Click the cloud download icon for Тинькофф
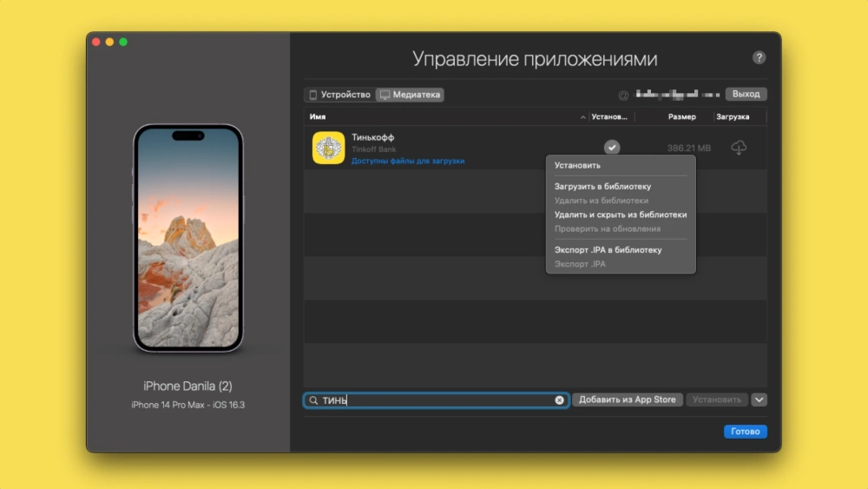 (x=739, y=148)
